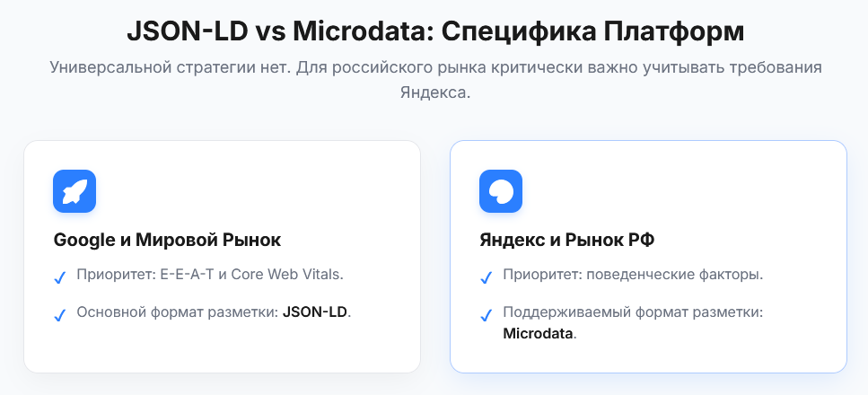Click Основной формат разметки text

(x=177, y=312)
